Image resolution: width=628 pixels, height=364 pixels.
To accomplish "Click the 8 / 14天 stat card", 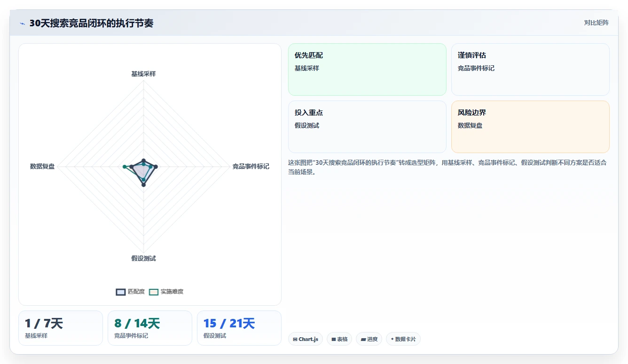I will [x=150, y=328].
